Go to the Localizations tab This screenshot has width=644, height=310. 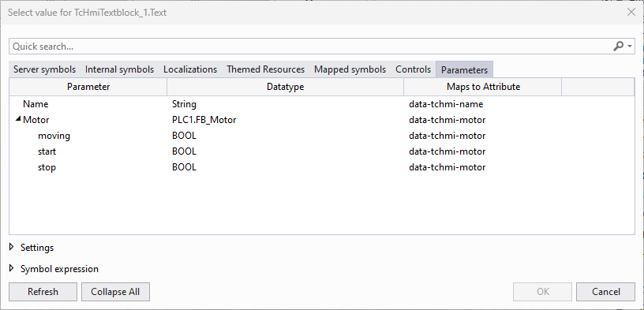190,69
